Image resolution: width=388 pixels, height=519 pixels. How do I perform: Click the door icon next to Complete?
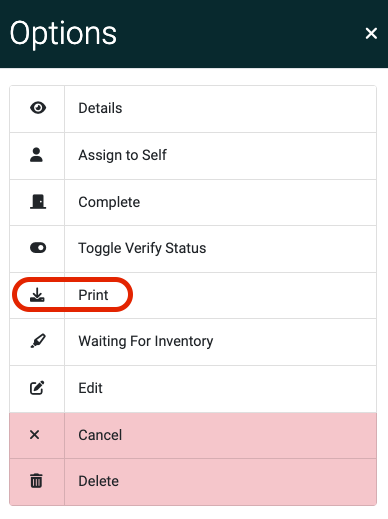[38, 202]
